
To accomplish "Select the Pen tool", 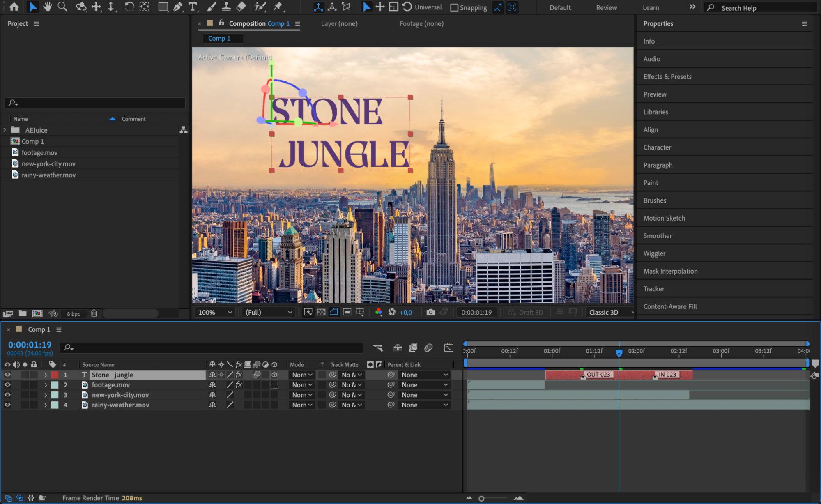I will (178, 7).
